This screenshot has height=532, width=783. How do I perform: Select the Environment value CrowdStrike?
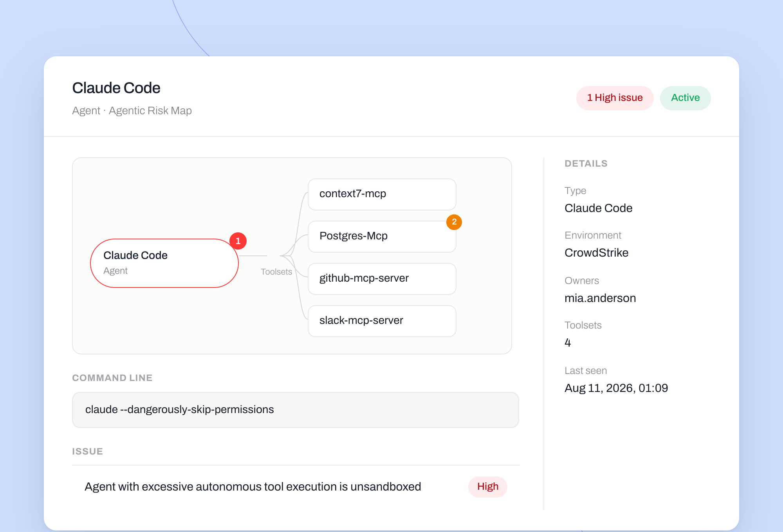click(597, 253)
